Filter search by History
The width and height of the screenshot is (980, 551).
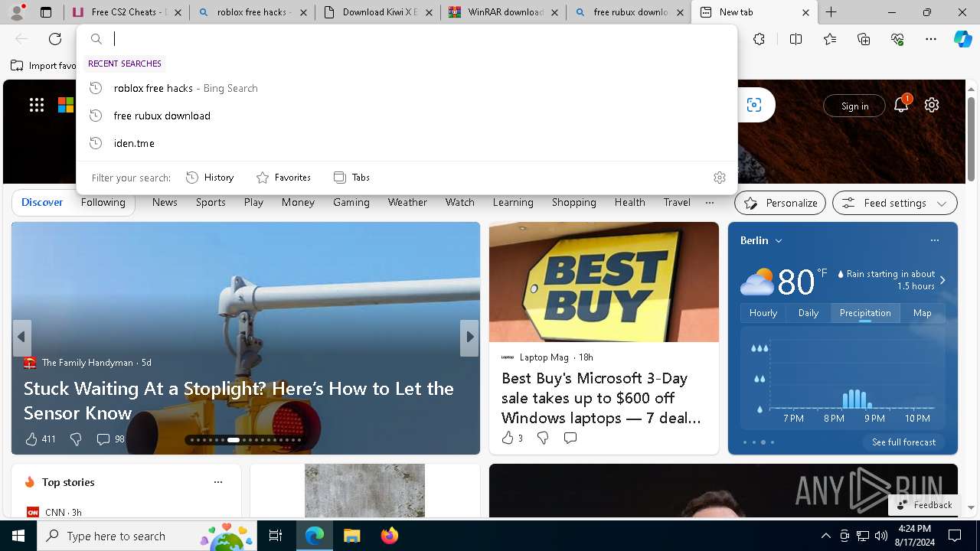coord(210,178)
